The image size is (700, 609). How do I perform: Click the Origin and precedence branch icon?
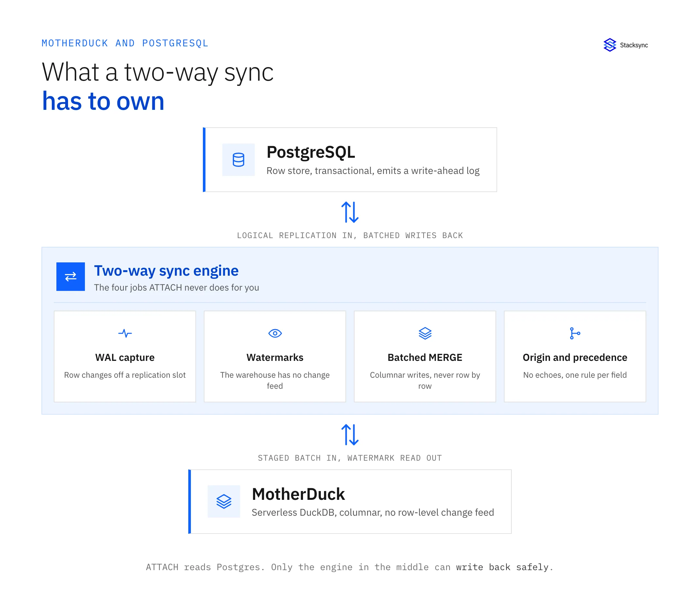click(x=575, y=333)
